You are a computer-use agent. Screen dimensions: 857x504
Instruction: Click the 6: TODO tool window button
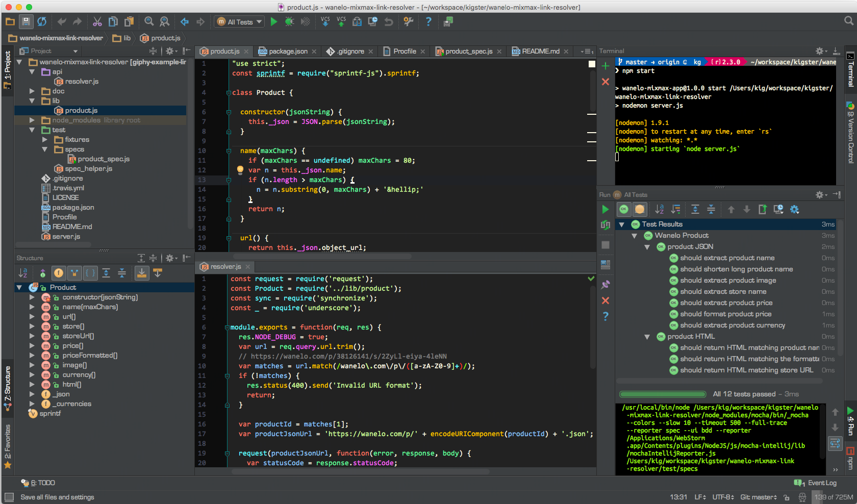tap(38, 483)
